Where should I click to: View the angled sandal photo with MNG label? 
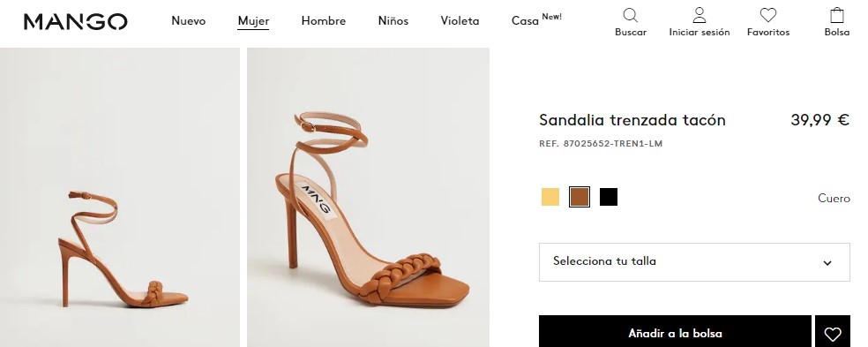coord(368,197)
